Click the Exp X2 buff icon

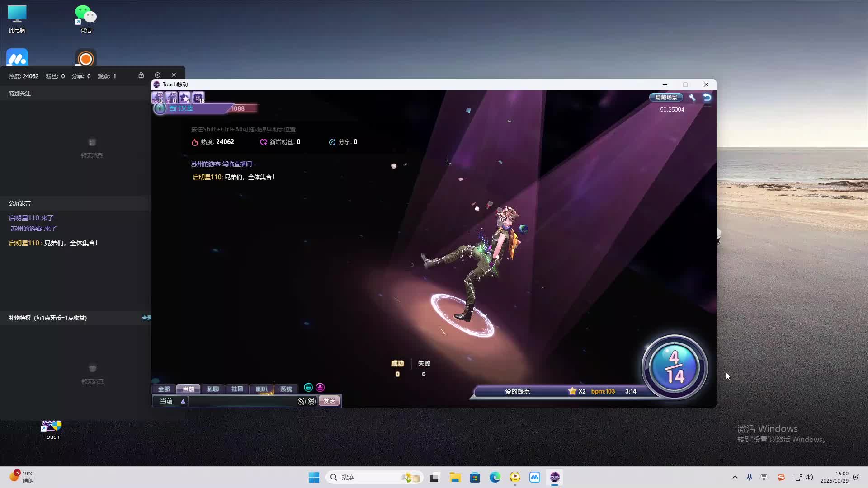click(x=157, y=97)
